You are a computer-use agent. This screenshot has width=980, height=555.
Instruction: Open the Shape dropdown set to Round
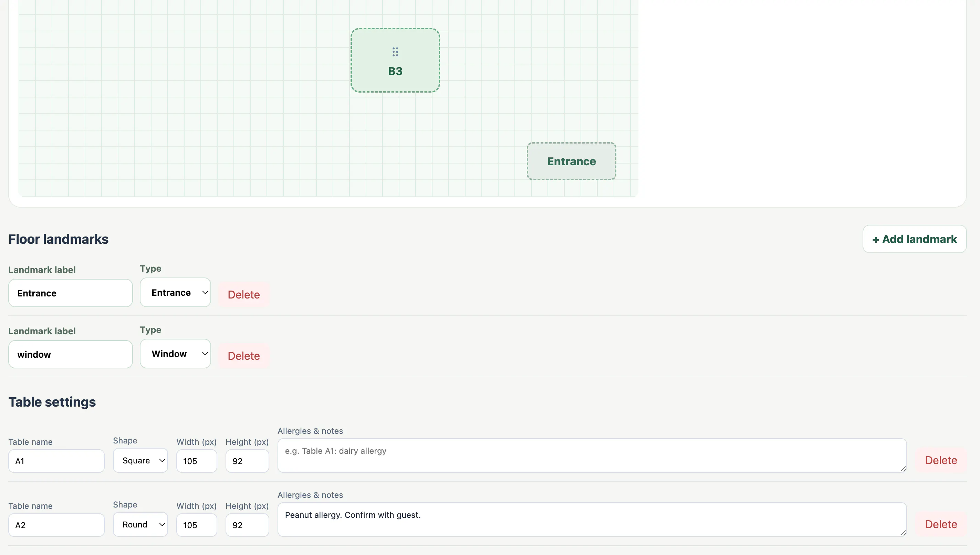pos(140,524)
